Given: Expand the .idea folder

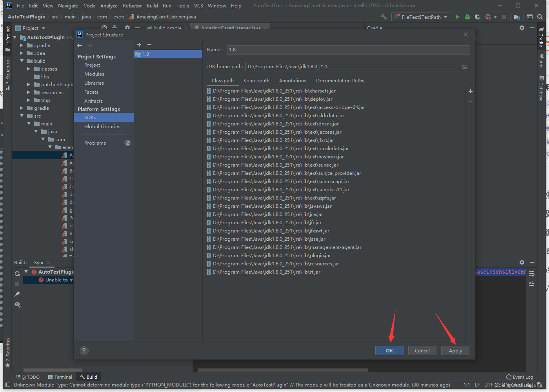Looking at the screenshot, I should coord(22,53).
